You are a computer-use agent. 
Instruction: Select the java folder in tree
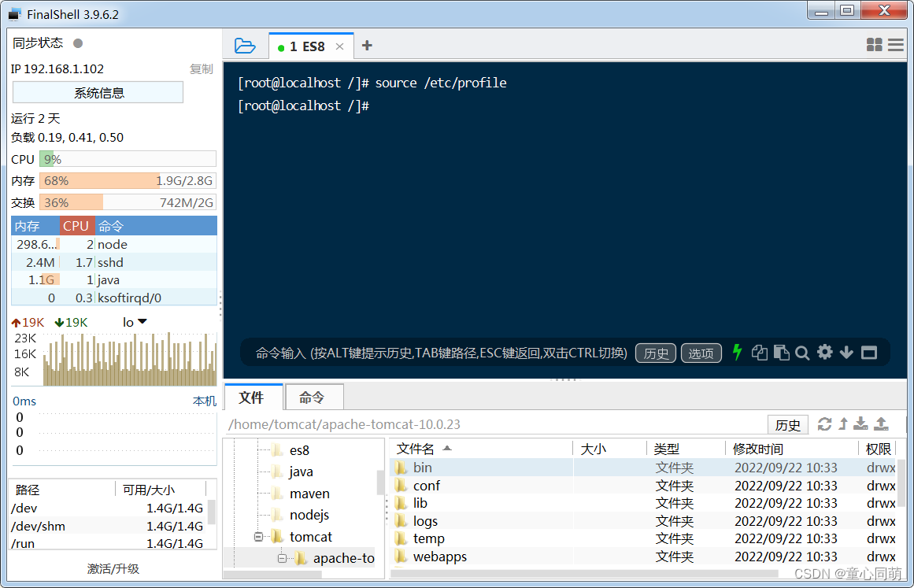pos(301,472)
